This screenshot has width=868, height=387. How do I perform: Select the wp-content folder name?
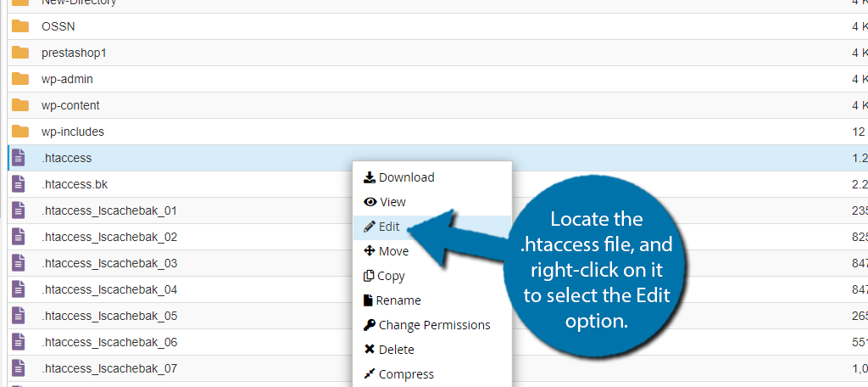tap(70, 105)
